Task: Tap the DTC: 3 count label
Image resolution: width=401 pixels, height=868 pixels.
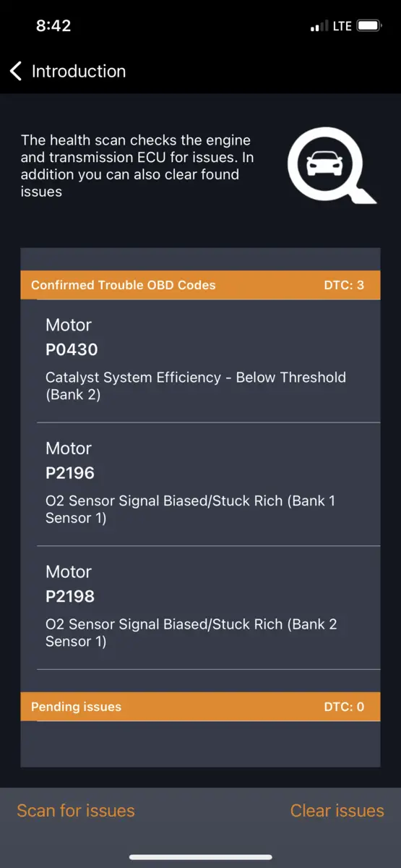Action: (344, 285)
